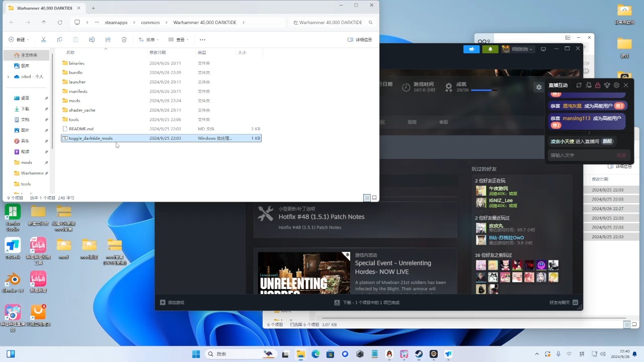Click the Explorer navigation pane scrollbar
Viewport: 644px width, 362px height.
click(52, 101)
